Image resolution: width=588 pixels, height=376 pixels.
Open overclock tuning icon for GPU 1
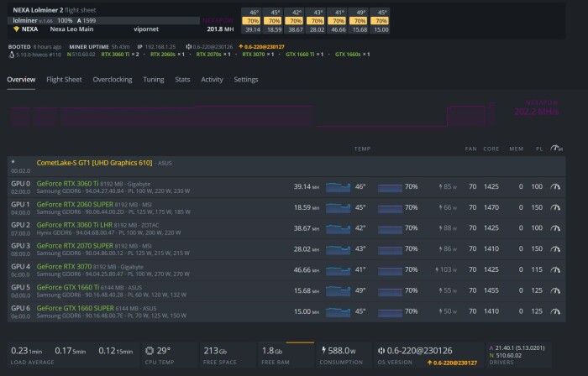(555, 207)
